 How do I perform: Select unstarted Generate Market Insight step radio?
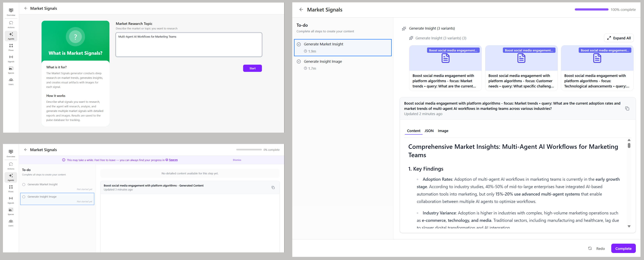coord(24,185)
